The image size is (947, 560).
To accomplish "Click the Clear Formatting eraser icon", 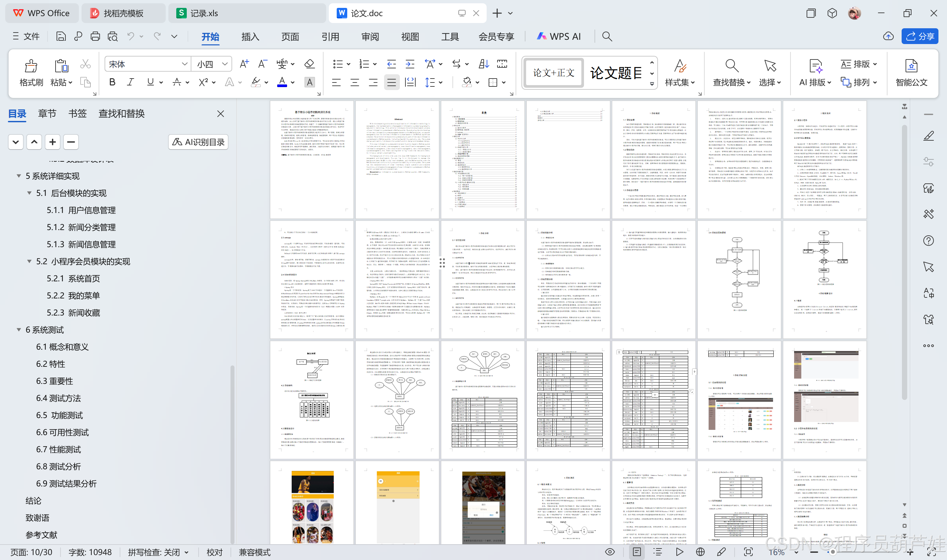I will point(309,64).
